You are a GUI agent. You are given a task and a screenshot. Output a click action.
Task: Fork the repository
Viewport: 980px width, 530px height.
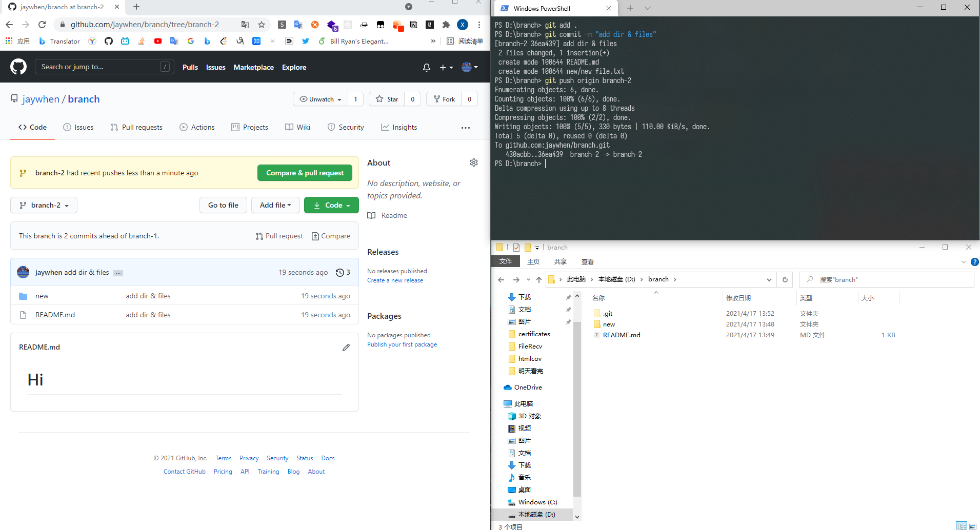pyautogui.click(x=444, y=99)
